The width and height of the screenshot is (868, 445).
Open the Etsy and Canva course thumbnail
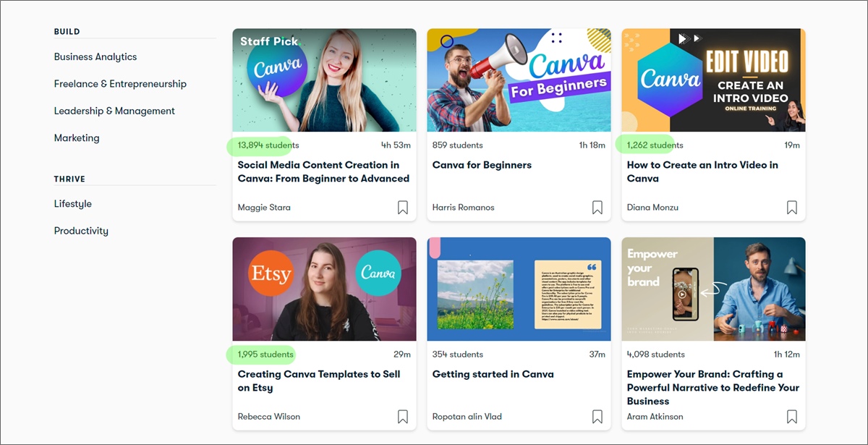pos(324,289)
